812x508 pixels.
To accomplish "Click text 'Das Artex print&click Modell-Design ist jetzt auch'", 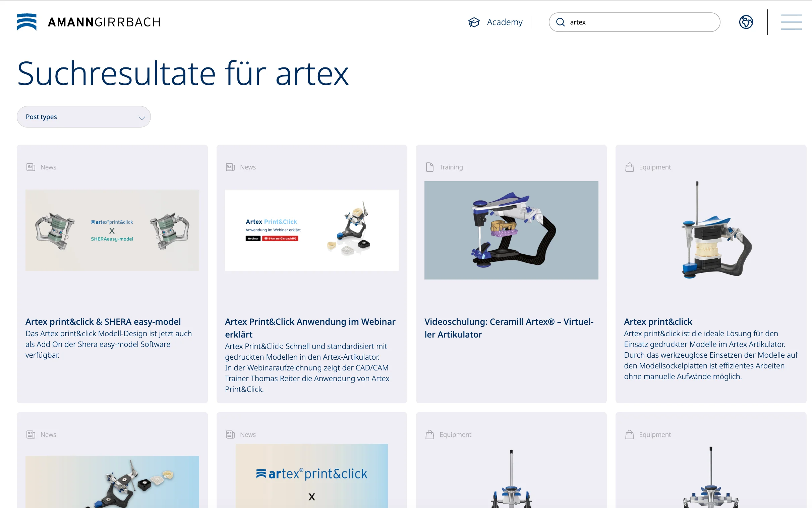I will (x=108, y=333).
